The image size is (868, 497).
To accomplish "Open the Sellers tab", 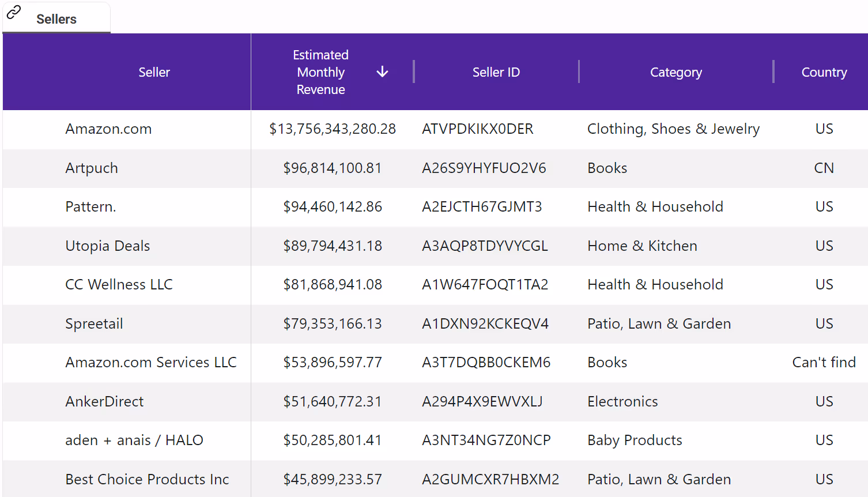I will 56,19.
